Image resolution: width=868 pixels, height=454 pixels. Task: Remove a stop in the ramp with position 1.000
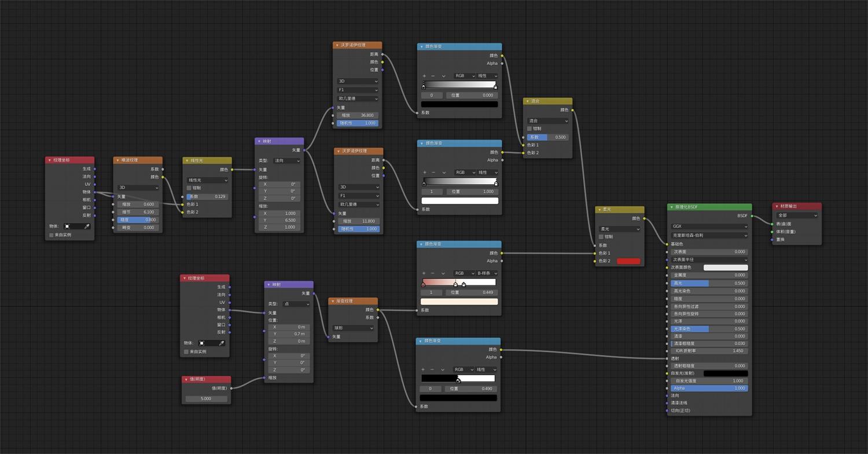coord(433,173)
